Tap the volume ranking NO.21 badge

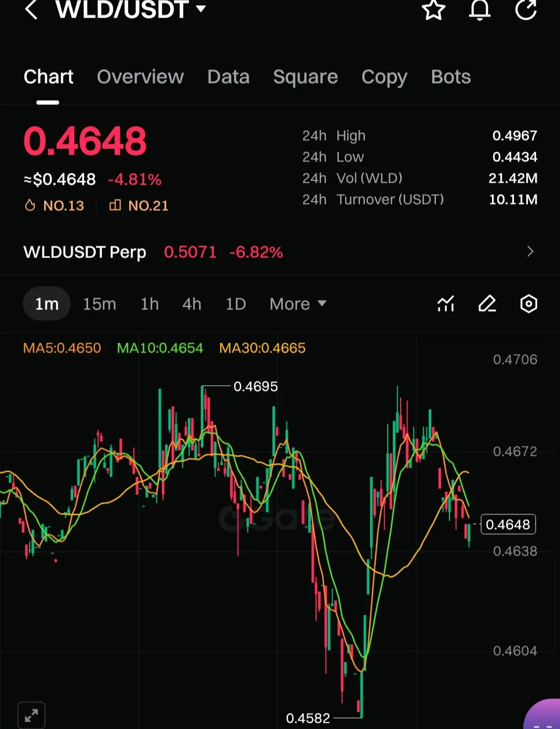(x=139, y=206)
